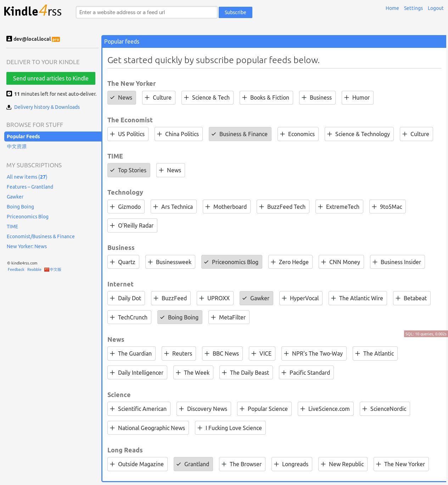Open TIME subscription in sidebar

point(12,227)
